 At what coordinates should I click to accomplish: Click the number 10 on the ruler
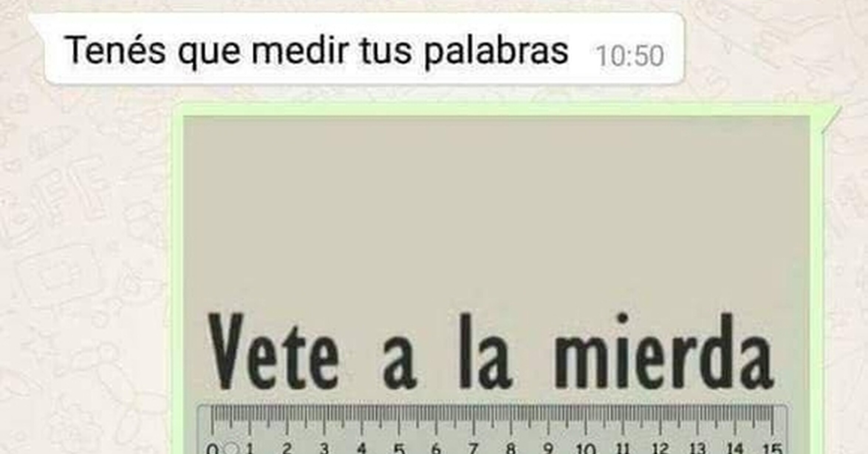[585, 448]
